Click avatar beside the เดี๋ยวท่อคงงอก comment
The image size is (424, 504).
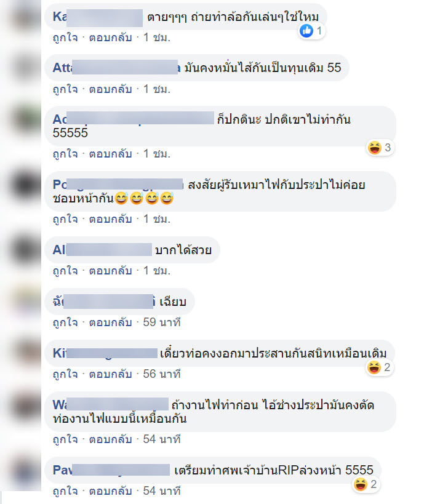point(25,353)
